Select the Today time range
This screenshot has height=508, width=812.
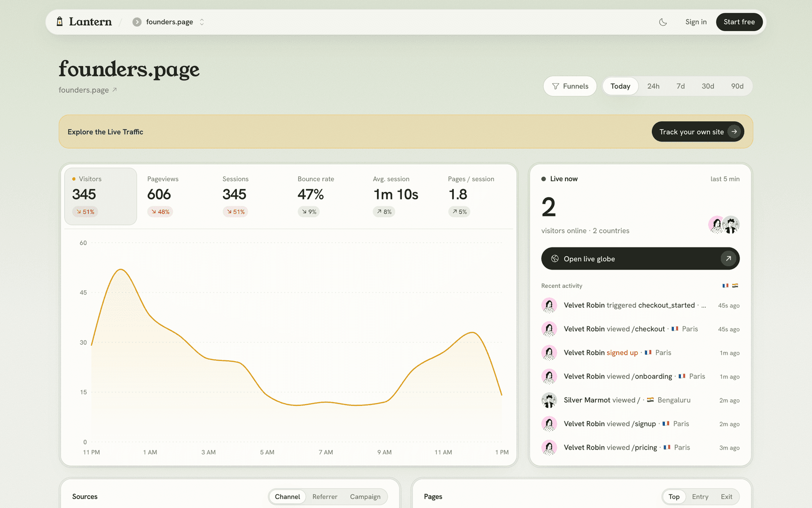[x=620, y=86]
